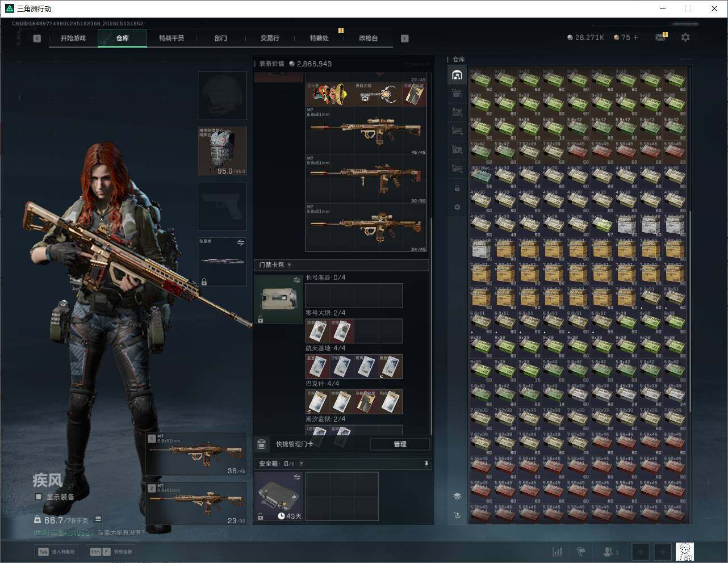Click the empty 长弓溪谷 card slot row

pos(354,296)
